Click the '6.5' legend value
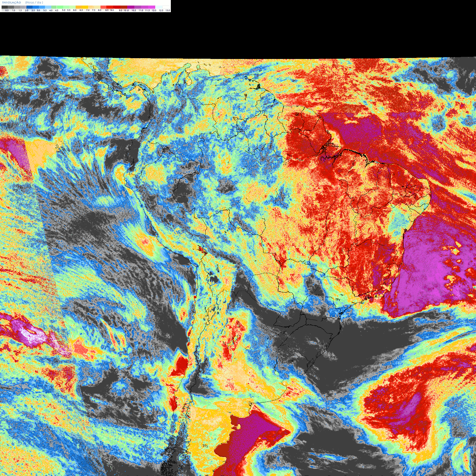The width and height of the screenshot is (476, 476). [x=81, y=10]
